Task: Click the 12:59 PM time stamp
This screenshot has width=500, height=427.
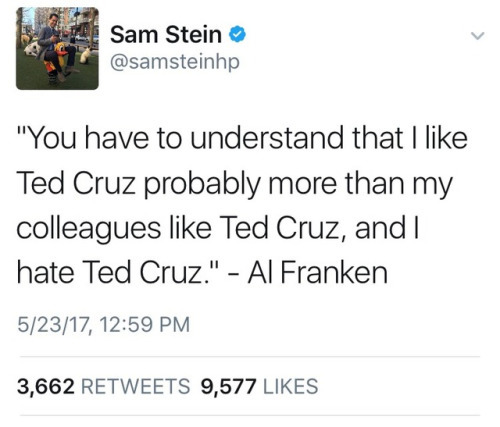Action: pos(144,325)
